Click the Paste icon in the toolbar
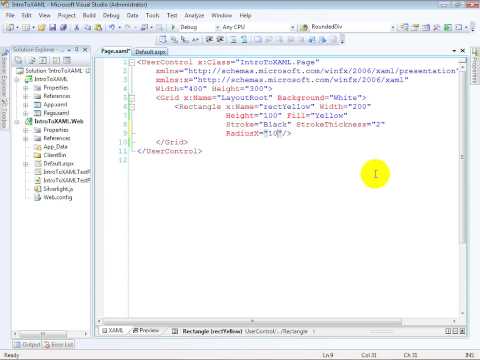480x360 pixels. tap(98, 27)
